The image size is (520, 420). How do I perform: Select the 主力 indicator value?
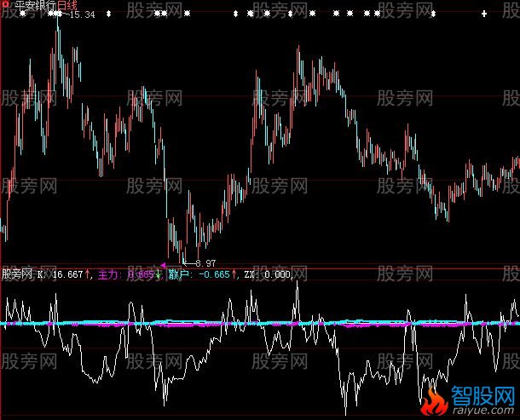pos(125,274)
